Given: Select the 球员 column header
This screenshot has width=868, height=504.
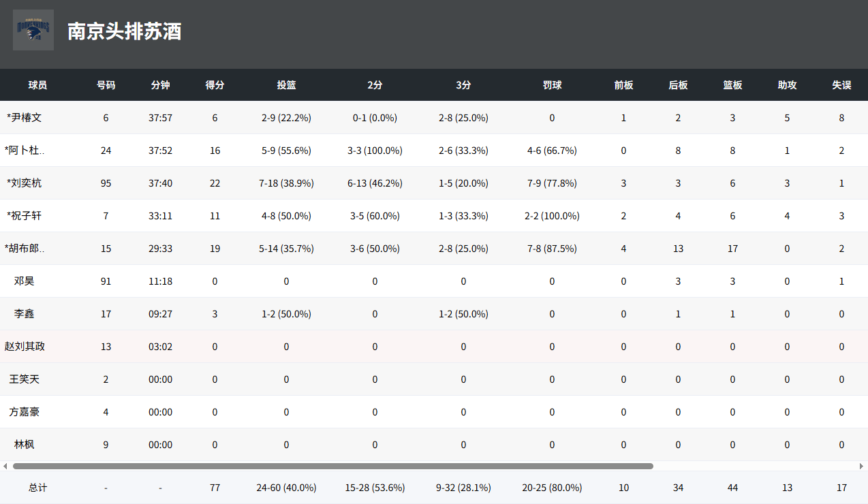Looking at the screenshot, I should coord(37,85).
